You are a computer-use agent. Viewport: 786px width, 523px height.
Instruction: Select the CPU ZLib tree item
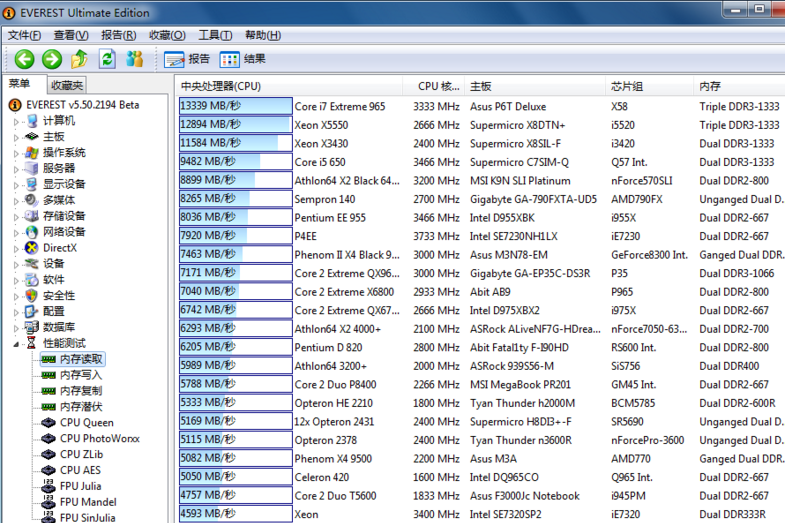click(x=82, y=454)
